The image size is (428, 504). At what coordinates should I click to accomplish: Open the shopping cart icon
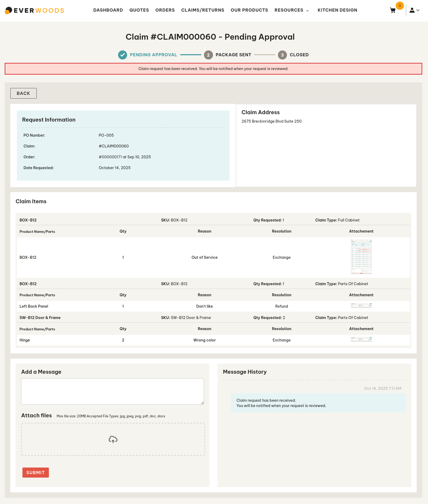pyautogui.click(x=393, y=10)
